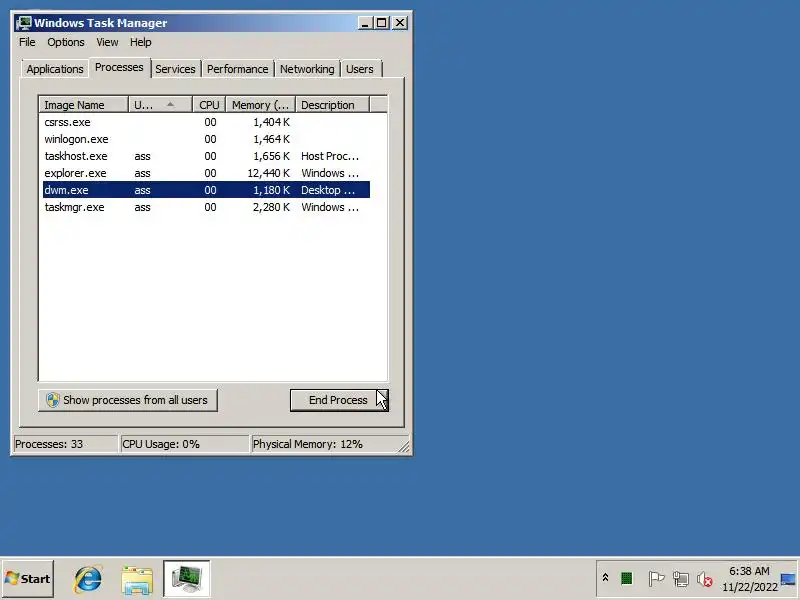Select the csrss.exe process row
Image resolution: width=800 pixels, height=600 pixels.
tap(206, 122)
